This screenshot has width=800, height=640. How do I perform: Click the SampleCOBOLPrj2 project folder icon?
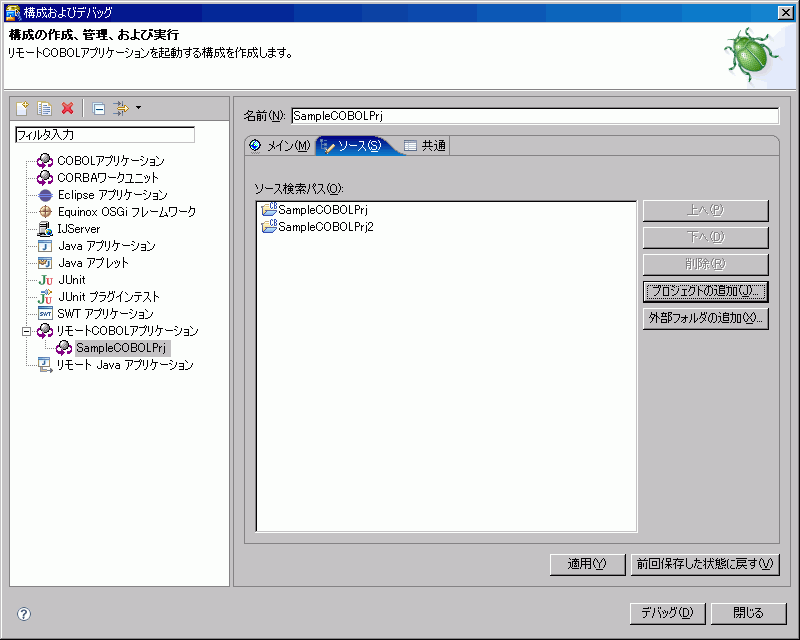(x=269, y=226)
